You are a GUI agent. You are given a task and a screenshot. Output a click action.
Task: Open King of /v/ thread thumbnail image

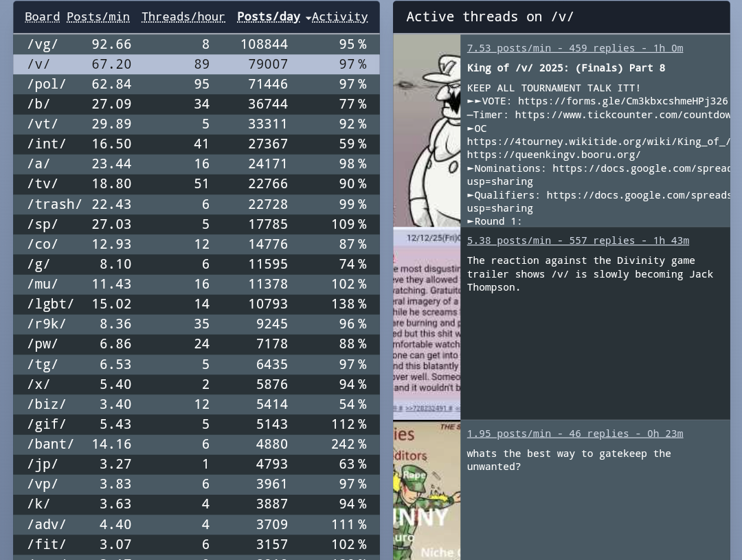click(x=427, y=131)
